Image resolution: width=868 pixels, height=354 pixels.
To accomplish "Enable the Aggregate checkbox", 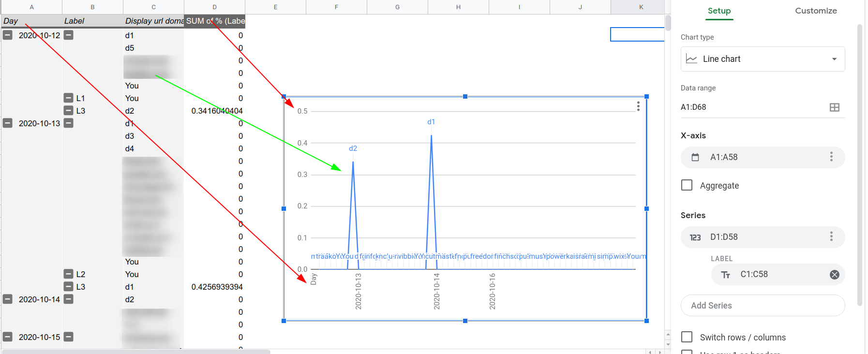I will click(687, 185).
